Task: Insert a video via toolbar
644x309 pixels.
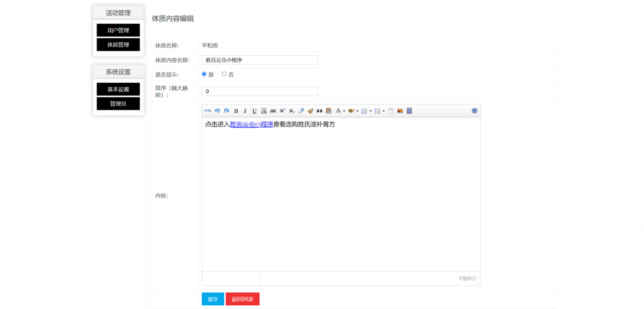Action: pyautogui.click(x=409, y=111)
